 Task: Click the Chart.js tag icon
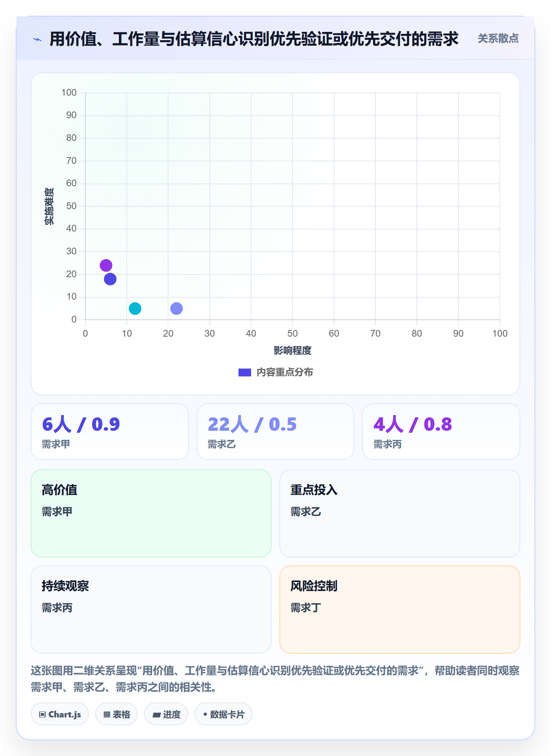pyautogui.click(x=43, y=715)
